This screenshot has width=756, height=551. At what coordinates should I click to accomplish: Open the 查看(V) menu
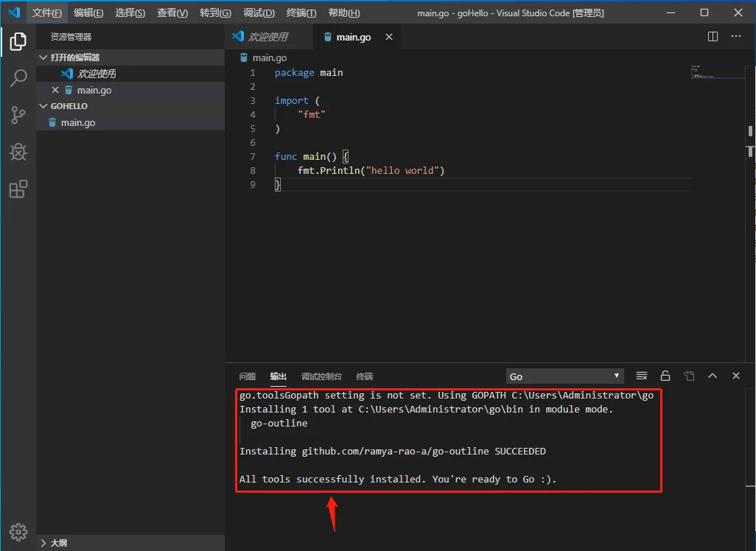tap(172, 13)
